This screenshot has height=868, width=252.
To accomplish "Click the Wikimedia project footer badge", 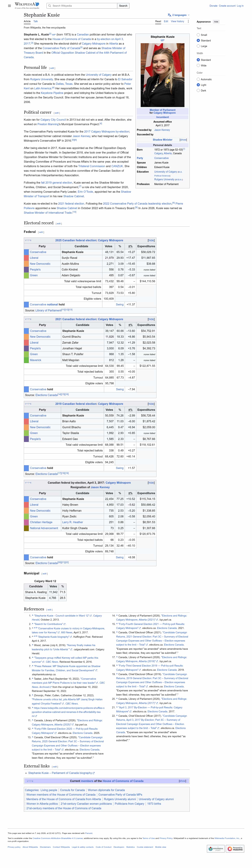I will coord(216,849).
